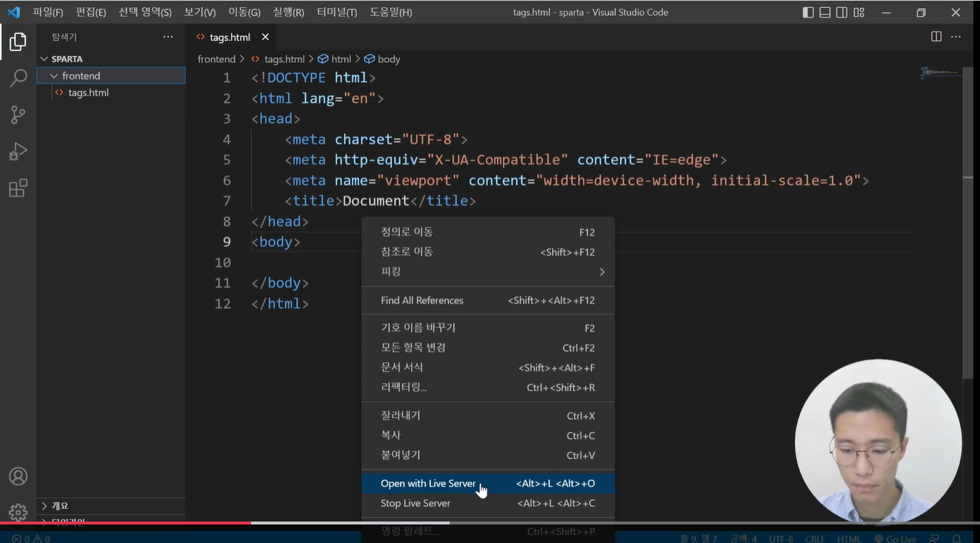The width and height of the screenshot is (980, 543).
Task: Open the Run and Debug view icon
Action: (x=18, y=151)
